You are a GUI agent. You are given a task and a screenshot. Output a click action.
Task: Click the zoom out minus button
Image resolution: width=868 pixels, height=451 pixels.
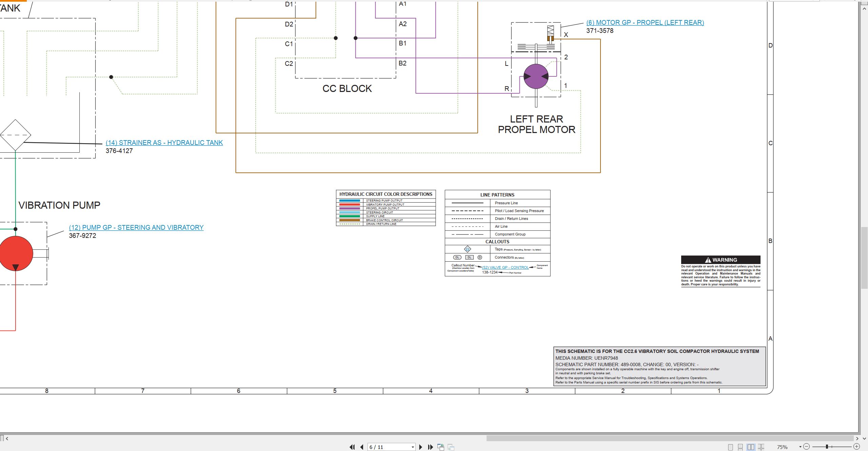click(x=807, y=447)
